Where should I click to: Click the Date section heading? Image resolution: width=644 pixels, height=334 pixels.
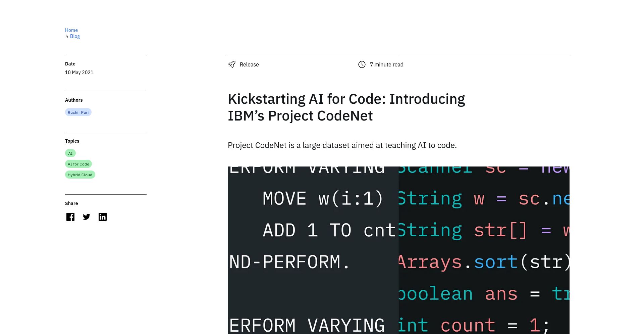click(x=70, y=64)
